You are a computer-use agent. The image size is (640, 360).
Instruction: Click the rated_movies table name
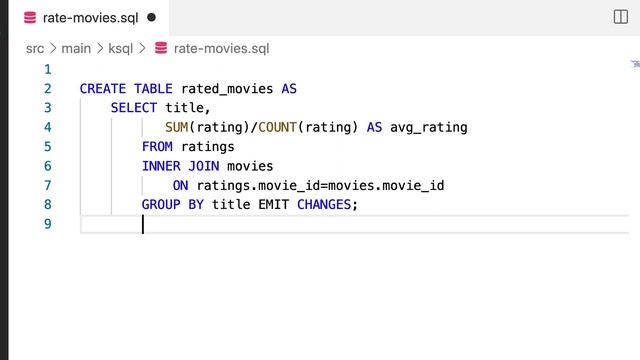point(227,89)
